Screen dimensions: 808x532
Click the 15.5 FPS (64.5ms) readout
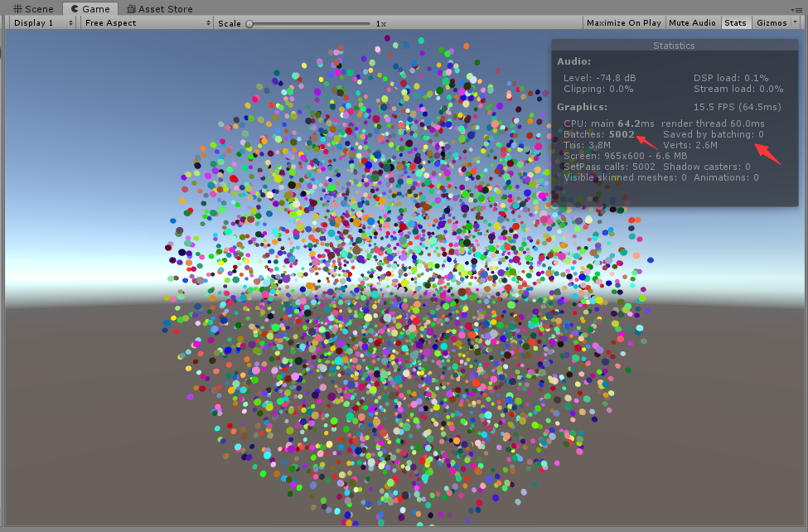[737, 107]
